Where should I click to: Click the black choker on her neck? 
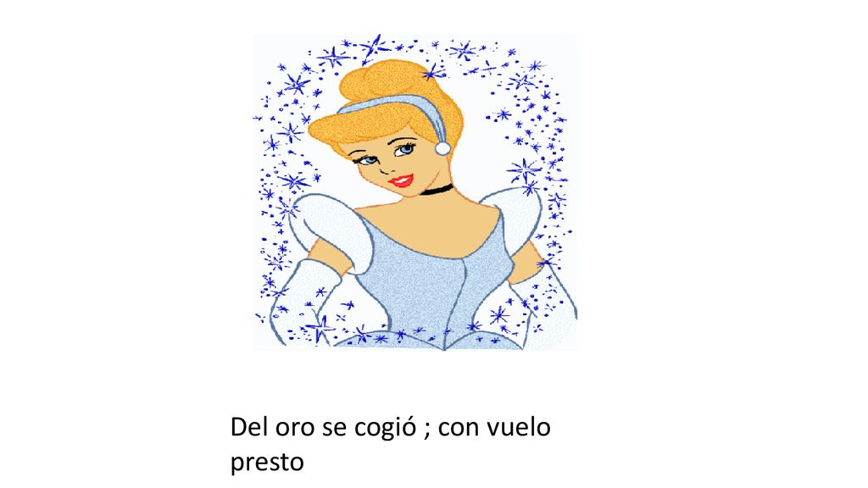click(437, 191)
